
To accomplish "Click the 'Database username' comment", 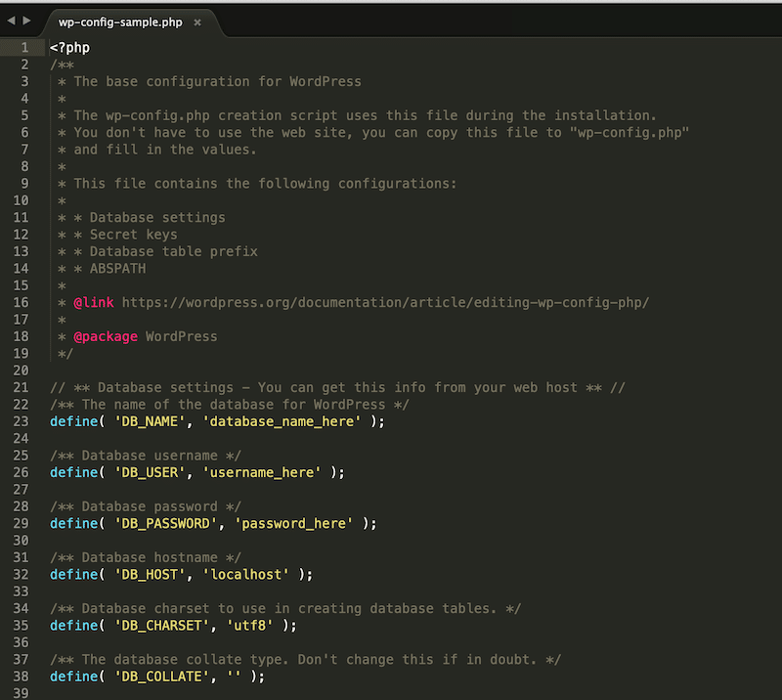I will point(146,456).
